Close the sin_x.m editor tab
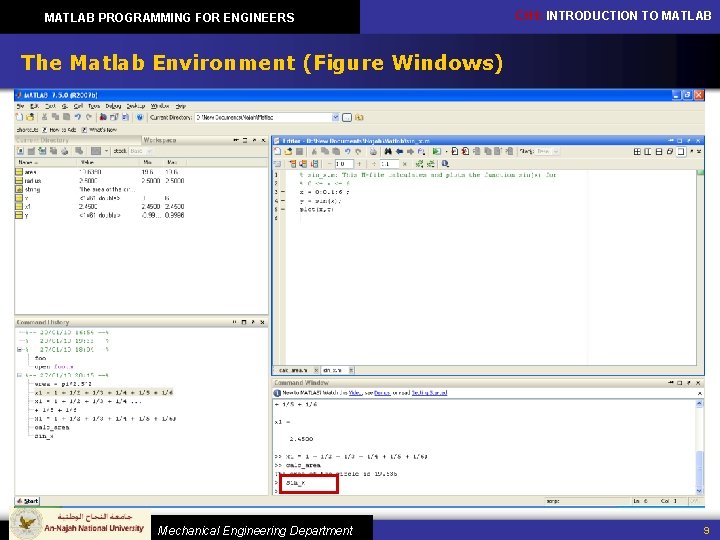This screenshot has height=540, width=720. tap(351, 370)
